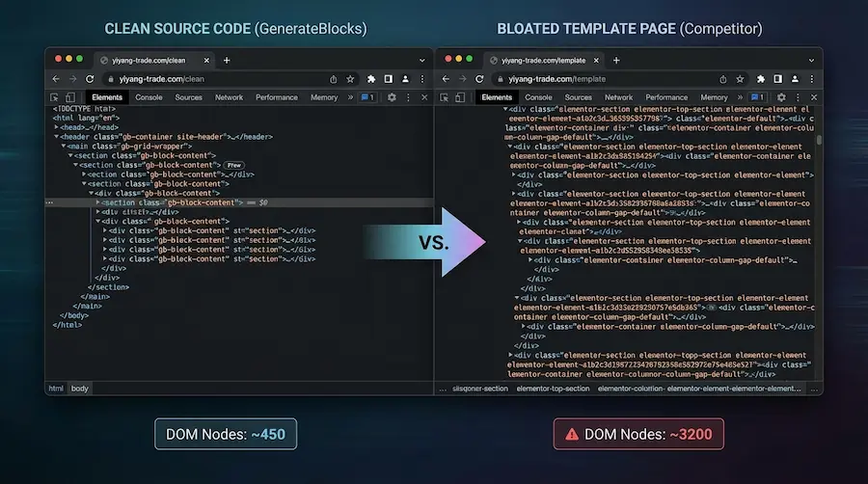
Task: Show more DevTools tabs in left window
Action: pos(348,97)
